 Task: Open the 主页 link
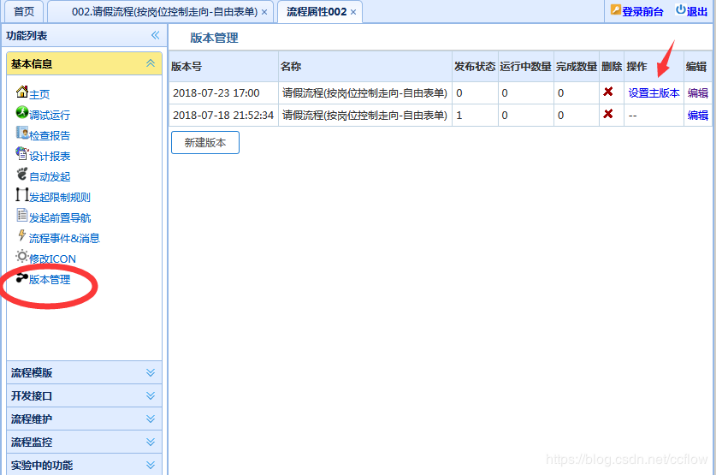pyautogui.click(x=39, y=94)
